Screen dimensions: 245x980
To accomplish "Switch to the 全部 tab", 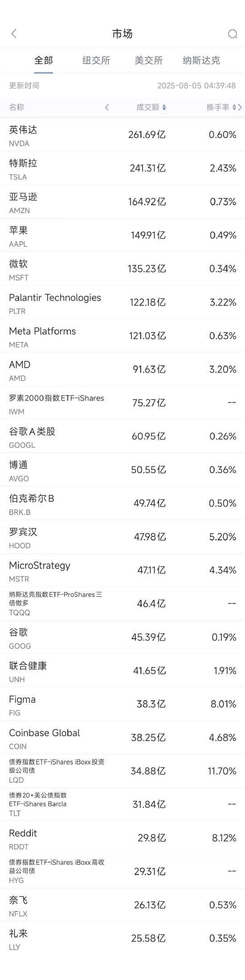I will click(x=44, y=61).
